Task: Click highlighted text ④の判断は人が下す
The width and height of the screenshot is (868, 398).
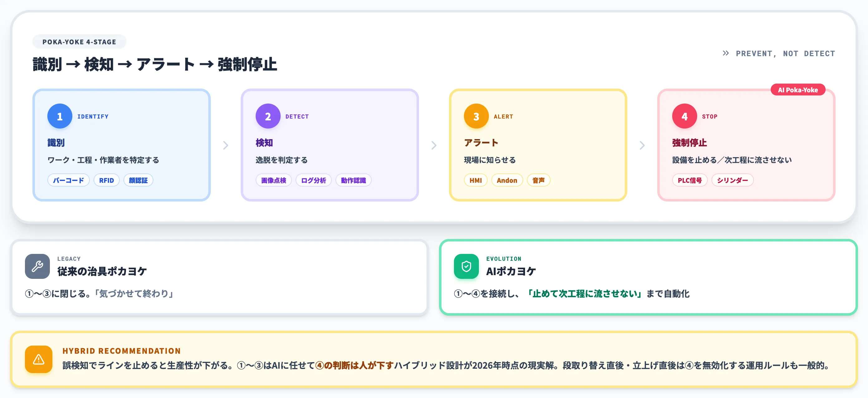Action: [x=354, y=365]
